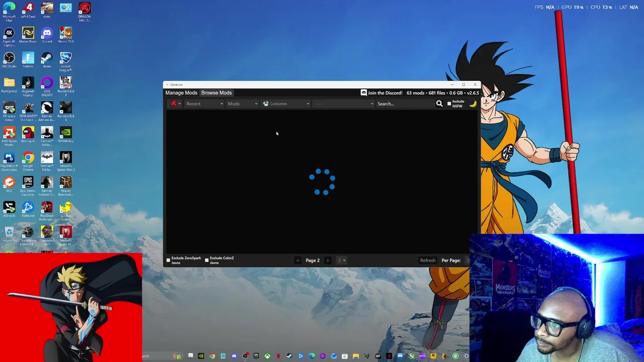Switch to the Manage Mods tab
This screenshot has height=362, width=644.
[181, 93]
